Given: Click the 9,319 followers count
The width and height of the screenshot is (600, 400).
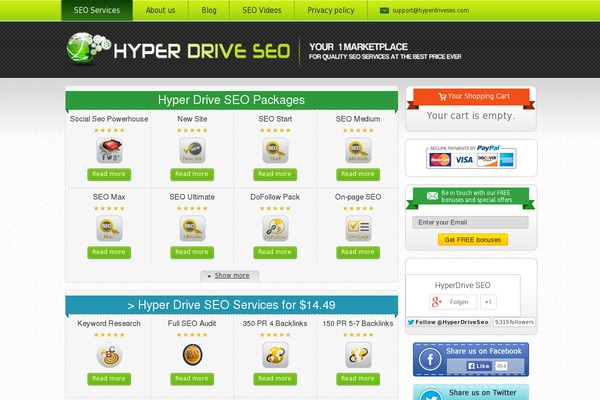Looking at the screenshot, I should pyautogui.click(x=514, y=322).
